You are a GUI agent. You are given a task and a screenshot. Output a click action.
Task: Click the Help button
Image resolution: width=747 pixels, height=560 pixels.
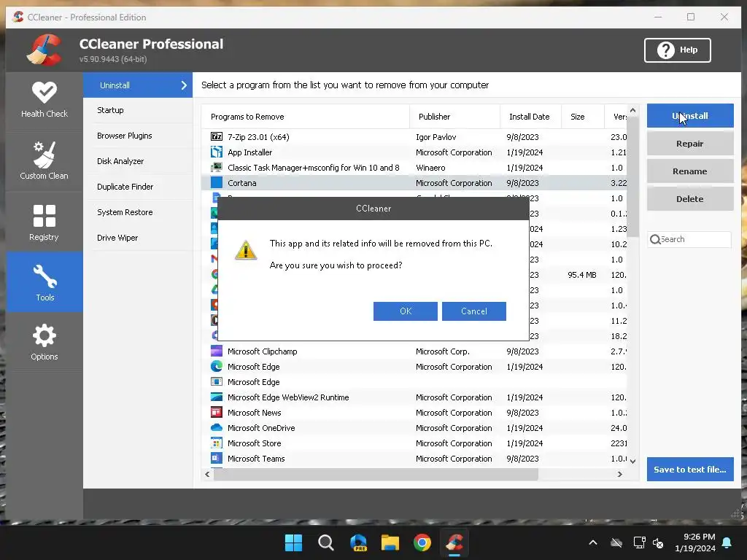click(x=678, y=50)
